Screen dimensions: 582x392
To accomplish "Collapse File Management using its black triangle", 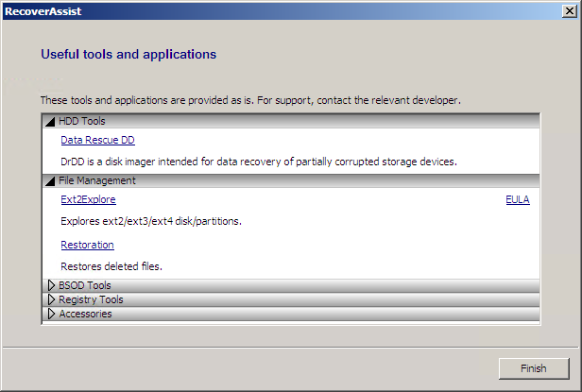I will coord(50,181).
